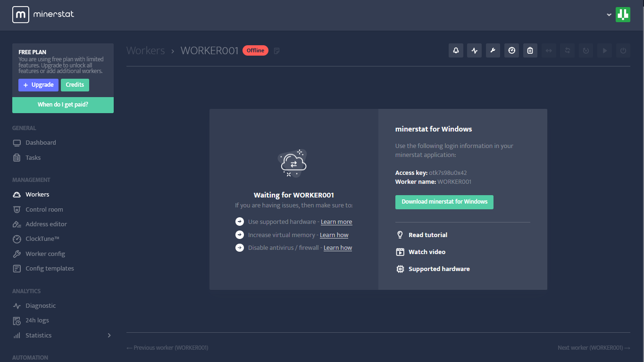The height and width of the screenshot is (362, 644).
Task: Click the cloud sync illustration
Action: [293, 163]
